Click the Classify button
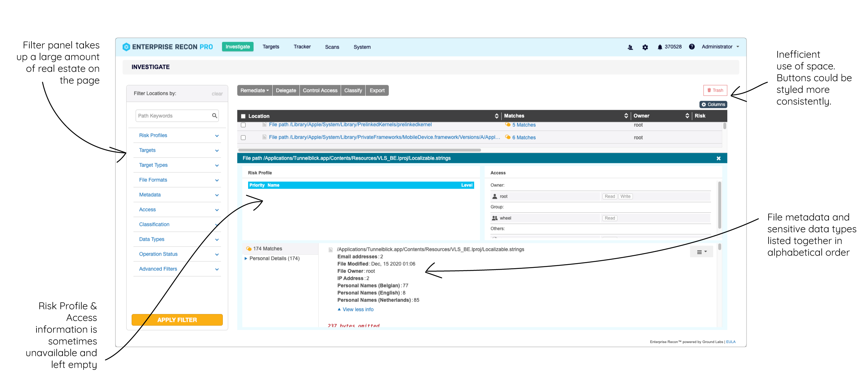 [353, 90]
